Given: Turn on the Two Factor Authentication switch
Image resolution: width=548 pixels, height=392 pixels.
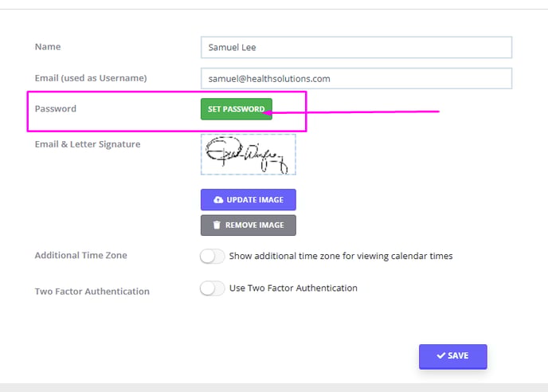Looking at the screenshot, I should coord(212,288).
